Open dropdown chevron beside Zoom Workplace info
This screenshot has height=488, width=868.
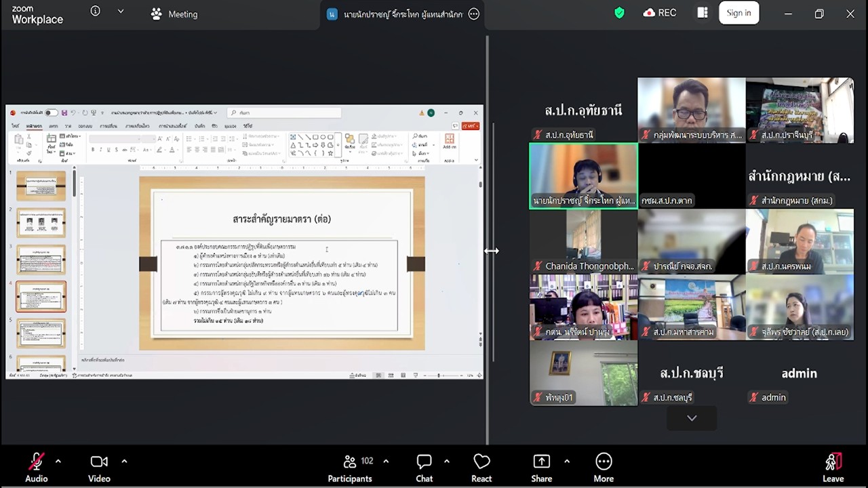tap(121, 12)
